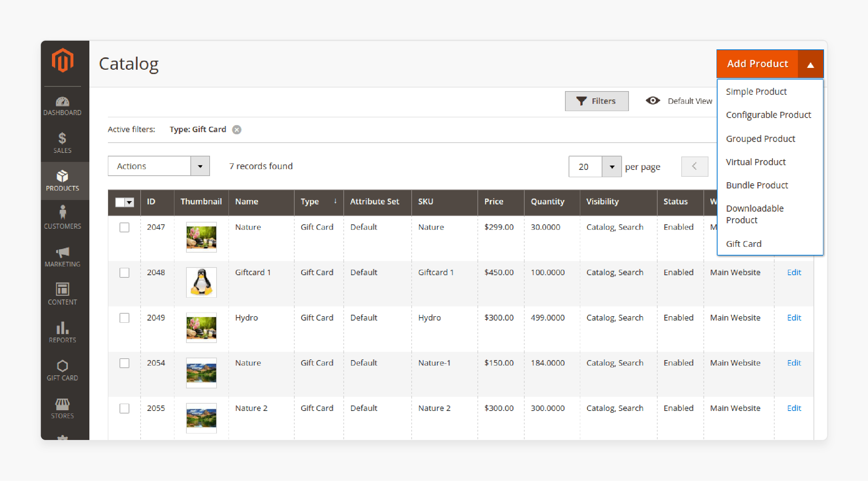Sort by the Visibility column header

618,202
